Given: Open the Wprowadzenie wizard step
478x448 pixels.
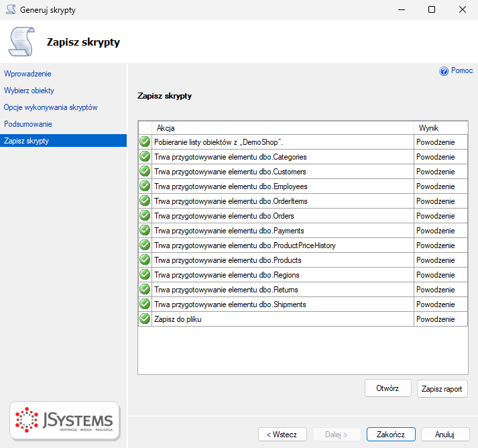Looking at the screenshot, I should [27, 74].
